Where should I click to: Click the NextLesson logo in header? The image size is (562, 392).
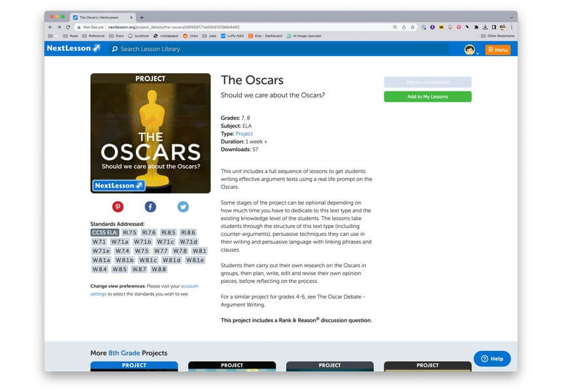(x=73, y=49)
